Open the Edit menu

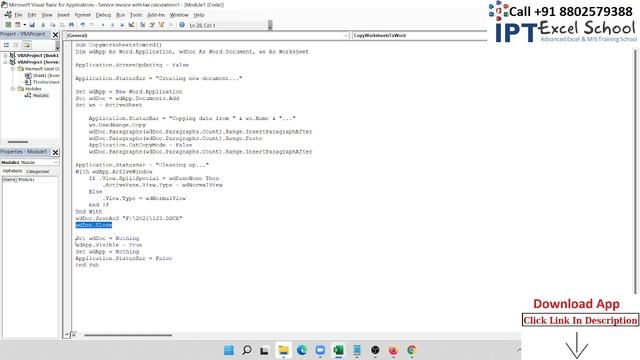tap(32, 15)
